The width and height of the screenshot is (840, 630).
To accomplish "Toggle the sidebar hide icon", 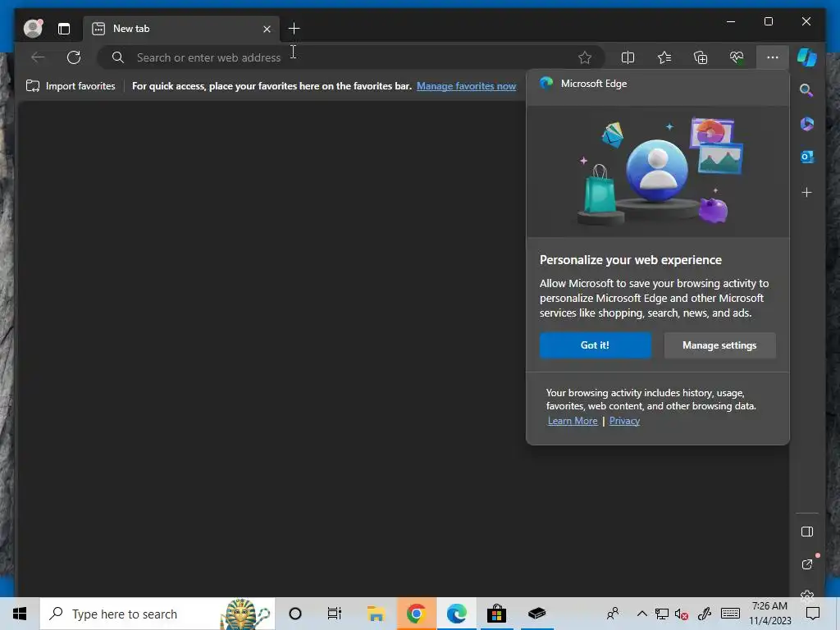I will [x=807, y=532].
